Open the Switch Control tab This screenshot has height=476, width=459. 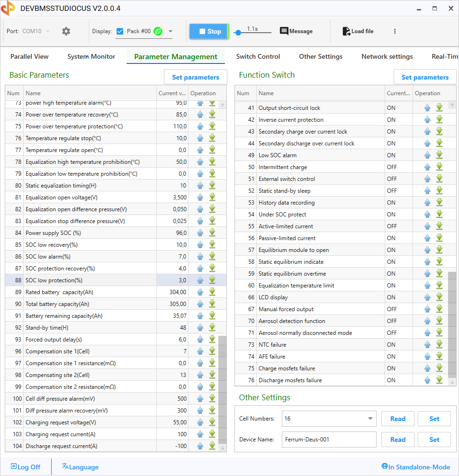pyautogui.click(x=258, y=56)
